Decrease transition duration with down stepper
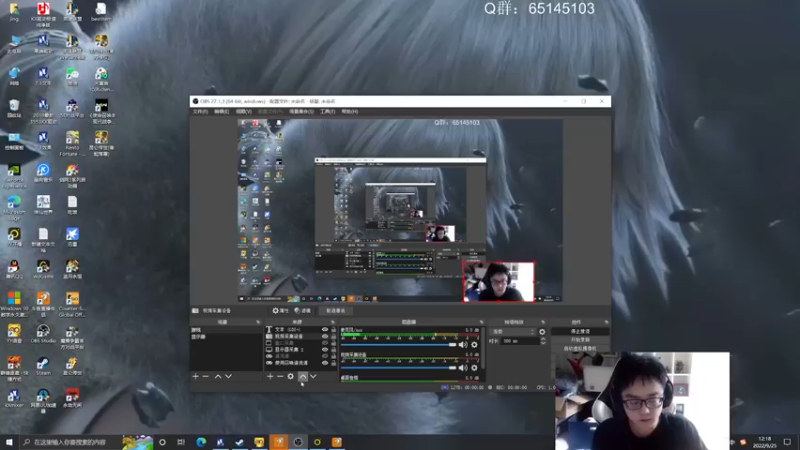 543,343
